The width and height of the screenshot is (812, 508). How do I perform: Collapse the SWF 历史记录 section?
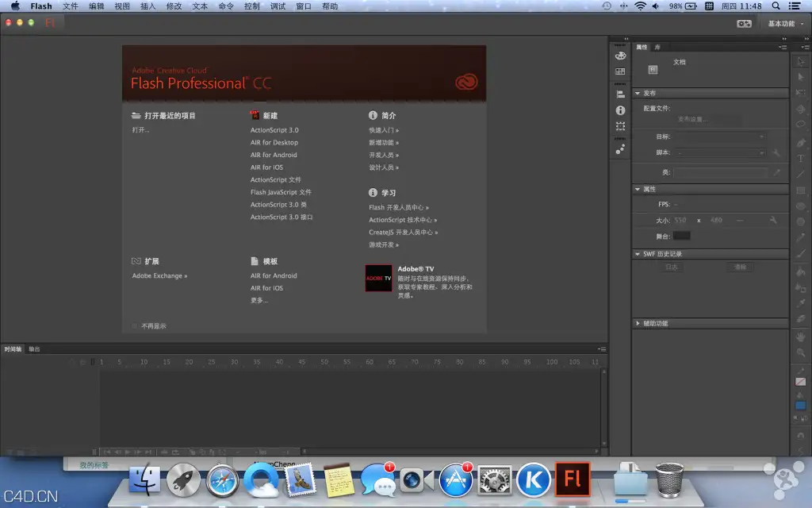(x=638, y=254)
